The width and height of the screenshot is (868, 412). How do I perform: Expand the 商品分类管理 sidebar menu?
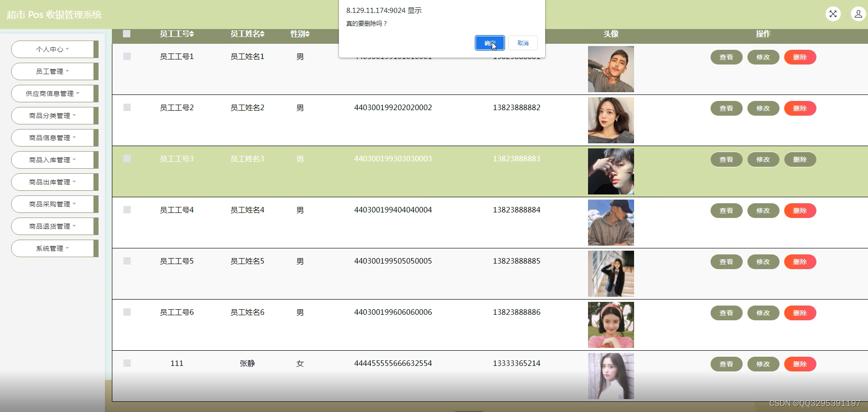coord(54,116)
